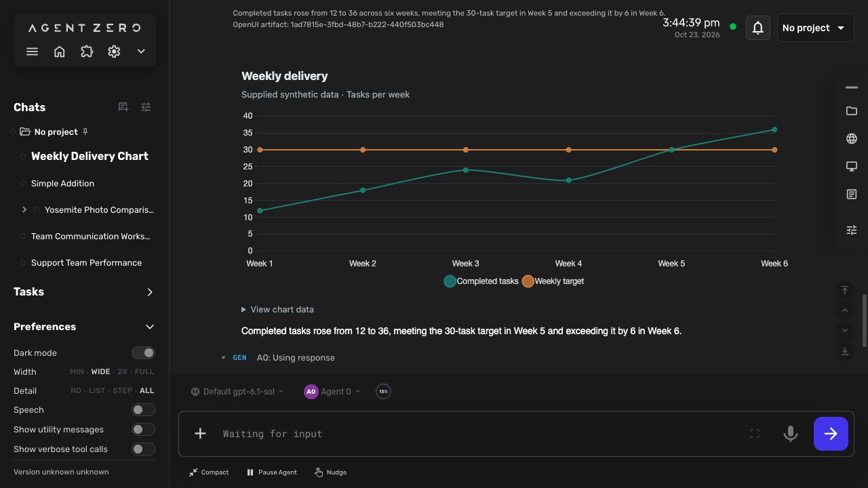This screenshot has height=488, width=868.
Task: Open the Team Communication Workshop chat
Action: (x=91, y=236)
